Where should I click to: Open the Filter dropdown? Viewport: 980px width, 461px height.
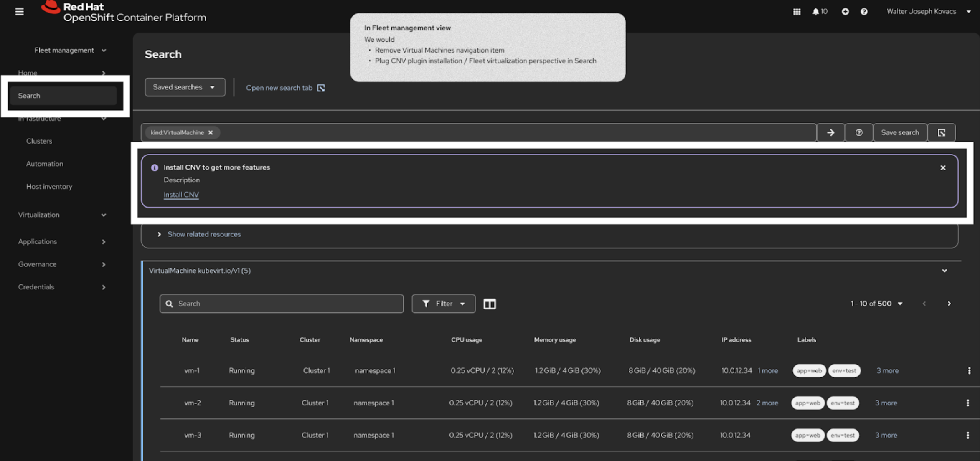[x=443, y=304]
